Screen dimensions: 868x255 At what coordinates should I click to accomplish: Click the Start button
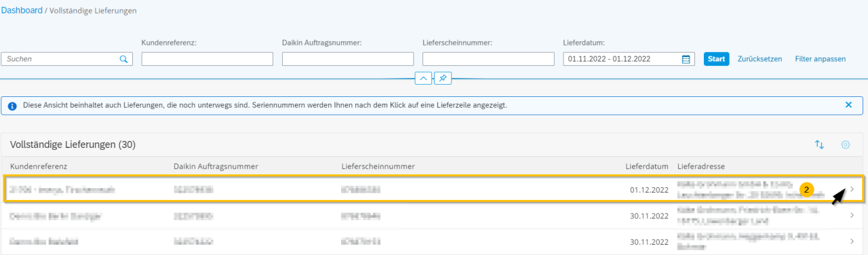coord(716,59)
